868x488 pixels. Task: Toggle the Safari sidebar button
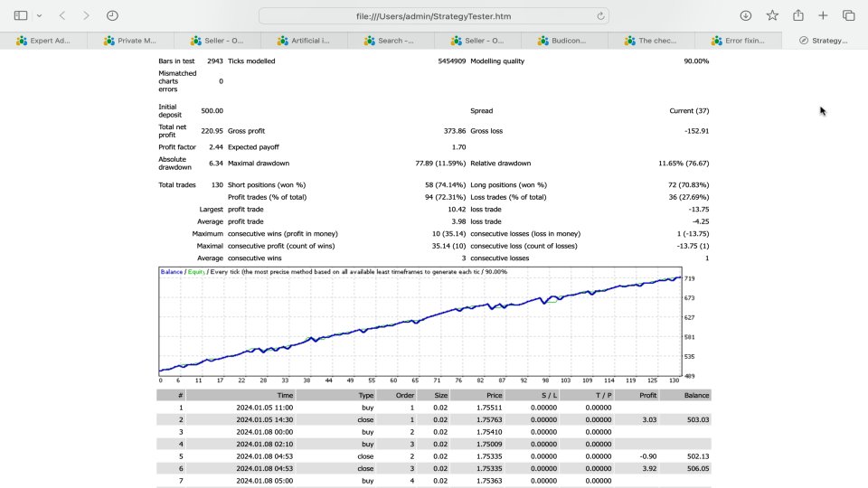pyautogui.click(x=21, y=15)
